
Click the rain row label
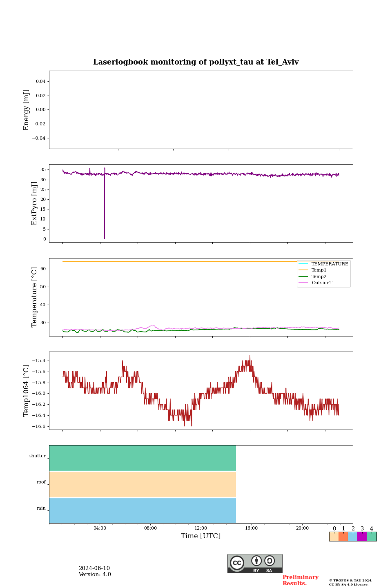pyautogui.click(x=41, y=508)
